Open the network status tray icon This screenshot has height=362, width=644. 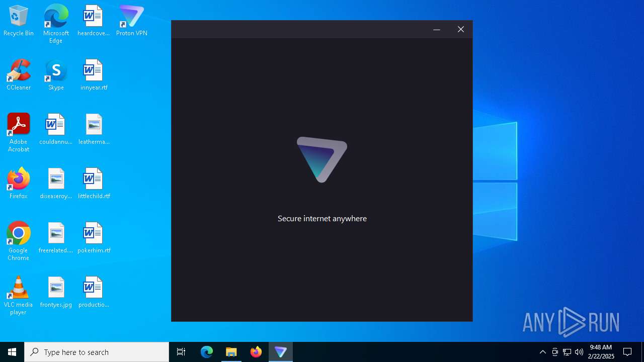coord(567,352)
